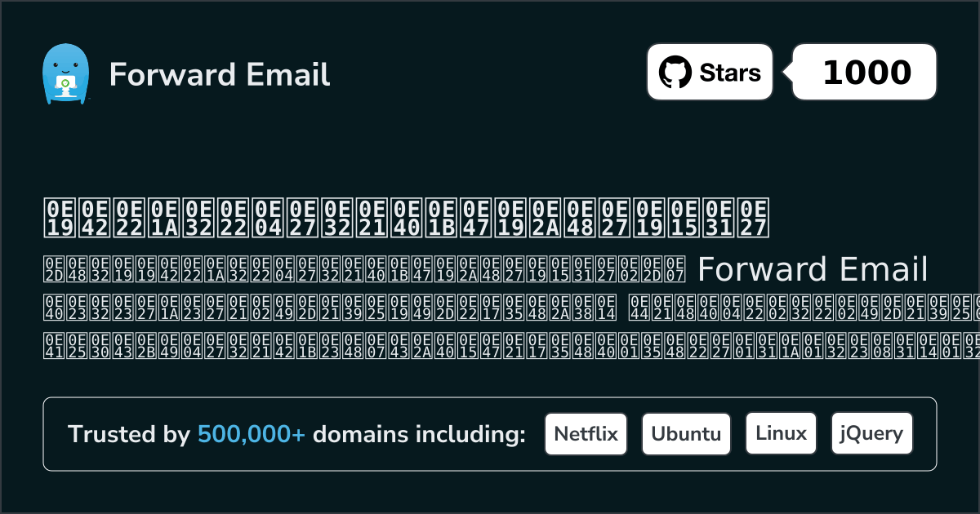Click the 'Trusted by' text
The height and width of the screenshot is (514, 980).
[128, 435]
